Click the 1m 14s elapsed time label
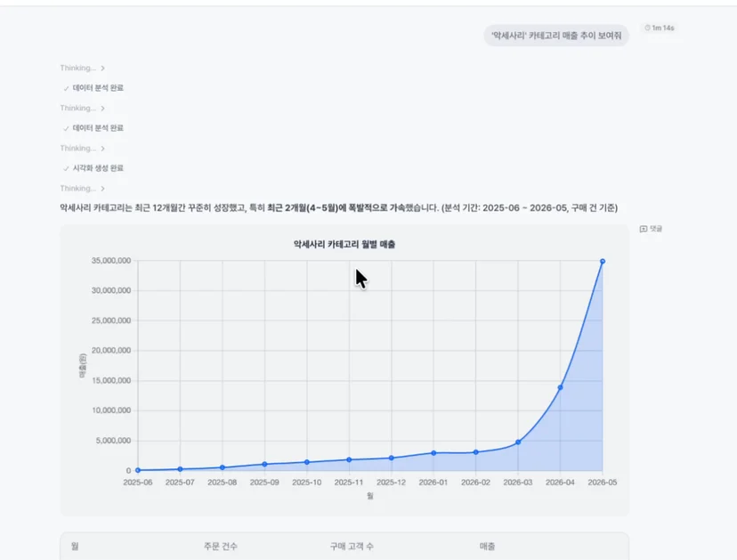737x560 pixels. coord(663,28)
